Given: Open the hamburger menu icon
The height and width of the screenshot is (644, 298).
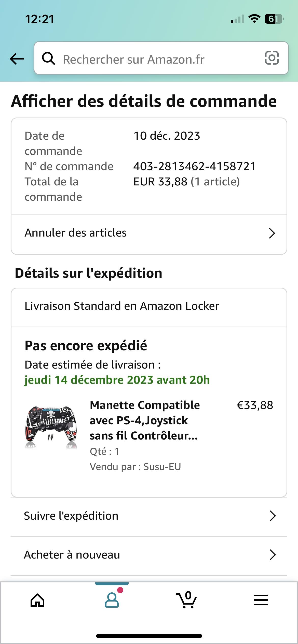Looking at the screenshot, I should [261, 600].
